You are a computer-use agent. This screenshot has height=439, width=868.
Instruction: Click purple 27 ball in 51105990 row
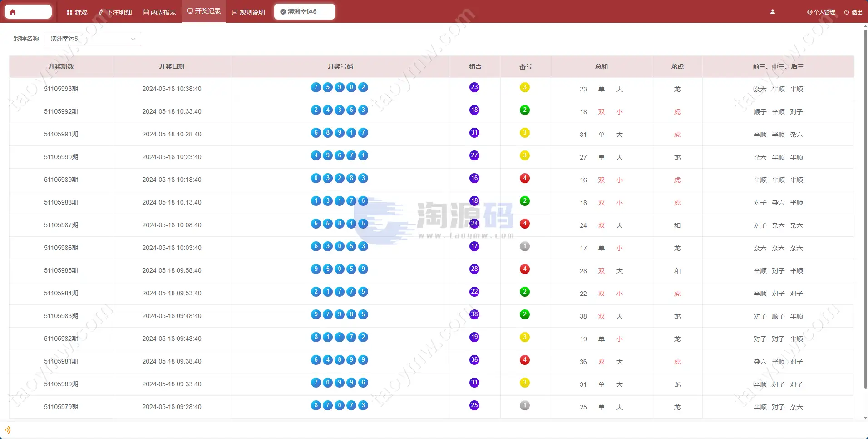[474, 155]
